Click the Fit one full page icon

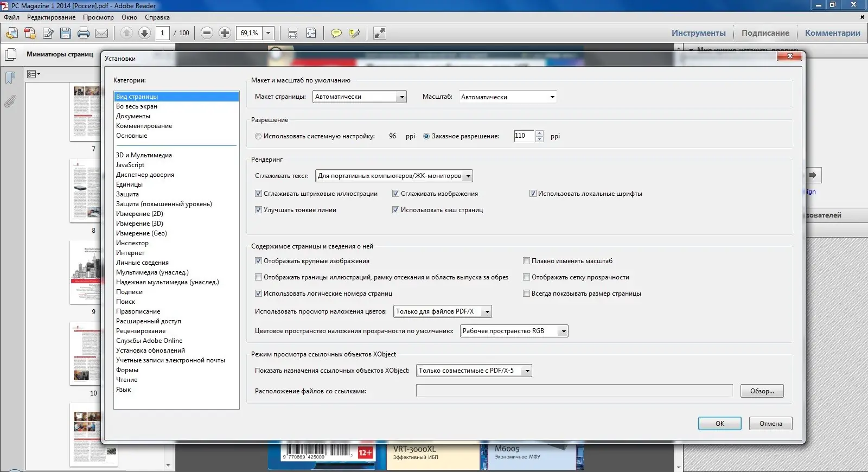(x=311, y=33)
